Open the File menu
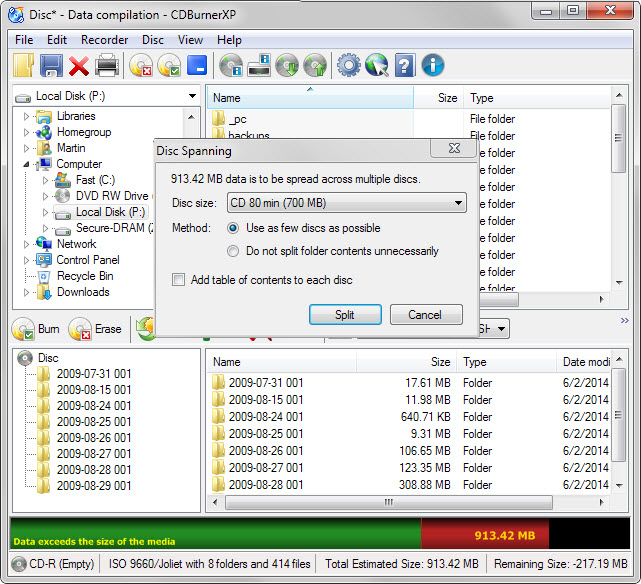Viewport: 641px width, 584px height. tap(24, 40)
